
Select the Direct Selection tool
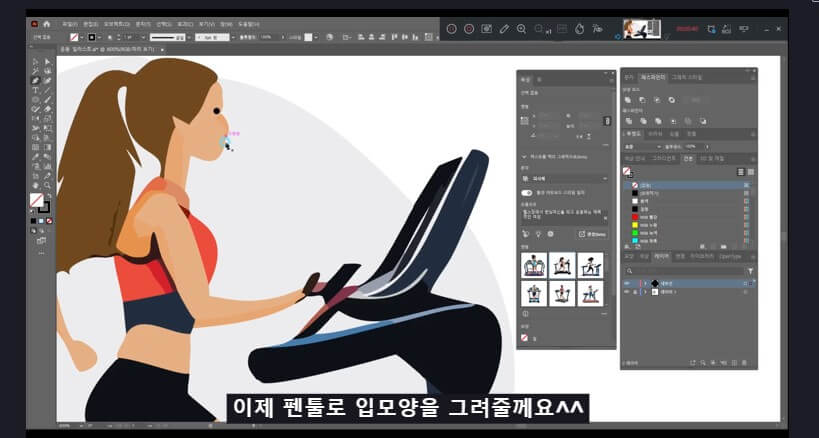(x=48, y=62)
